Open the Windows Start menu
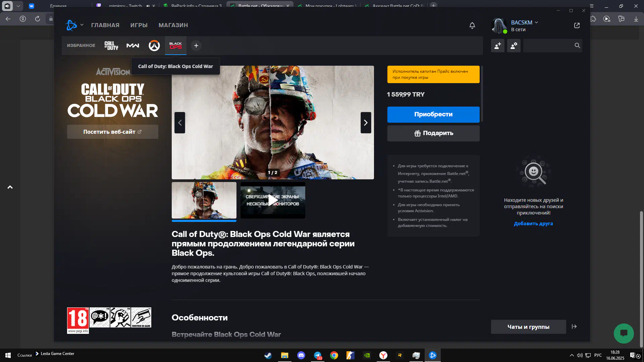Screen dimensions: 644x362 (8, 355)
